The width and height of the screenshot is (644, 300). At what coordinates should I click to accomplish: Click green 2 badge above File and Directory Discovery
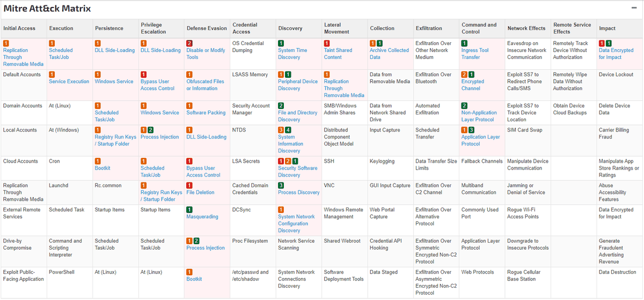tap(281, 106)
